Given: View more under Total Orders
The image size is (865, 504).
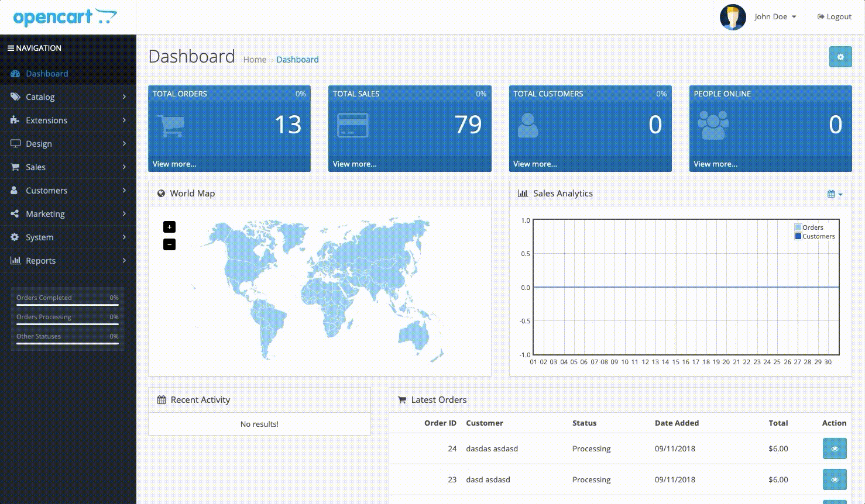Looking at the screenshot, I should (x=174, y=164).
